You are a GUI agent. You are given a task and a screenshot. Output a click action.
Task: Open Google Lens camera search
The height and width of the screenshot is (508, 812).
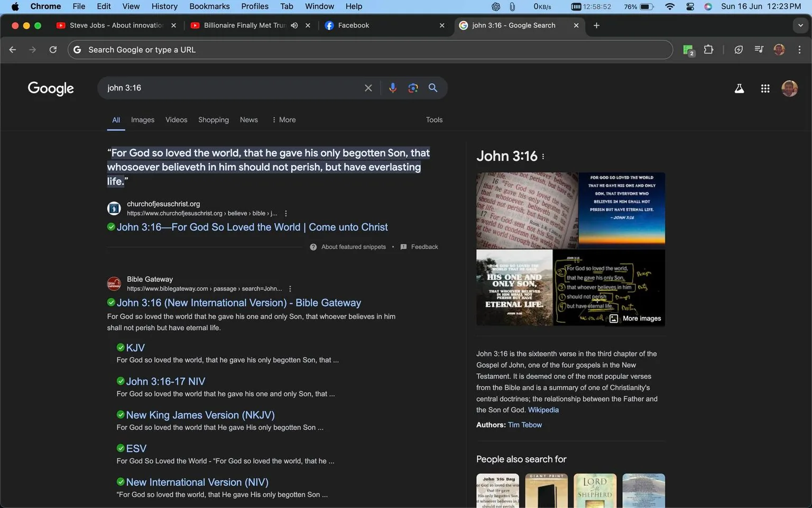pyautogui.click(x=413, y=88)
